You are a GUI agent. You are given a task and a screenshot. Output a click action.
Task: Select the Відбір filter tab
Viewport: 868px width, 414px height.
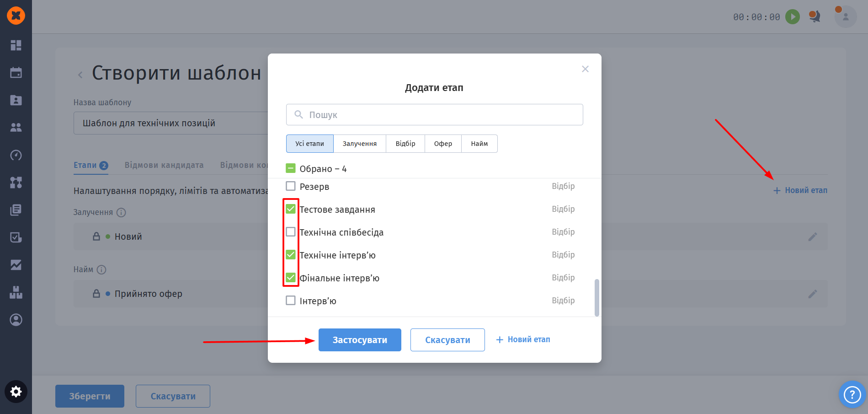pos(405,144)
